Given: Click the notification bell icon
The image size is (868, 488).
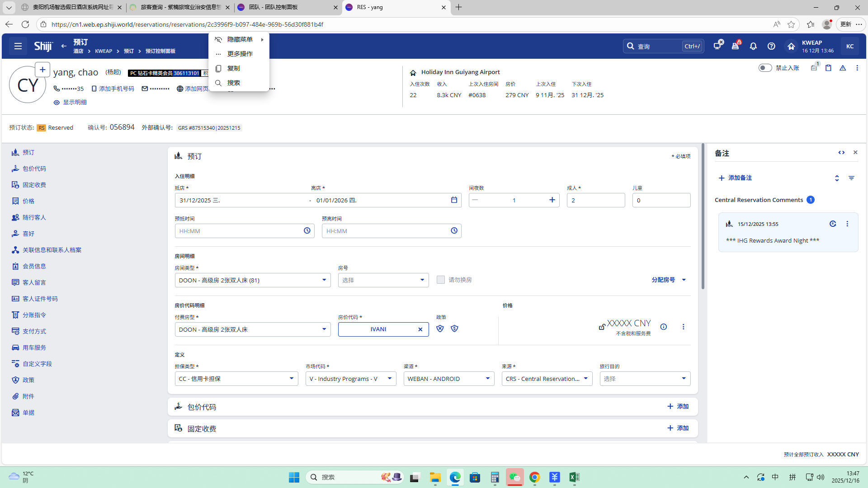Looking at the screenshot, I should point(753,46).
